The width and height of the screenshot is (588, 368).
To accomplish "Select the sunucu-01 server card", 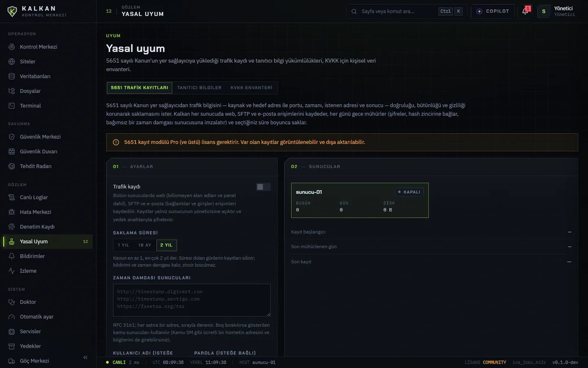I will [360, 200].
